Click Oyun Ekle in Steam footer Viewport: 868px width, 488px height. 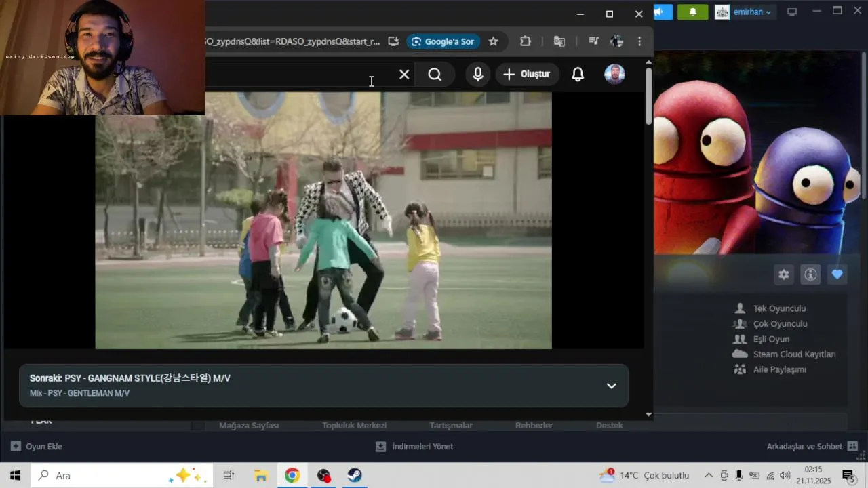coord(37,447)
